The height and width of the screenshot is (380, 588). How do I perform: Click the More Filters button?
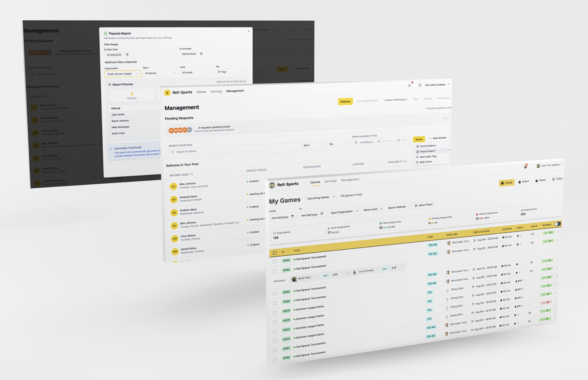pyautogui.click(x=424, y=205)
